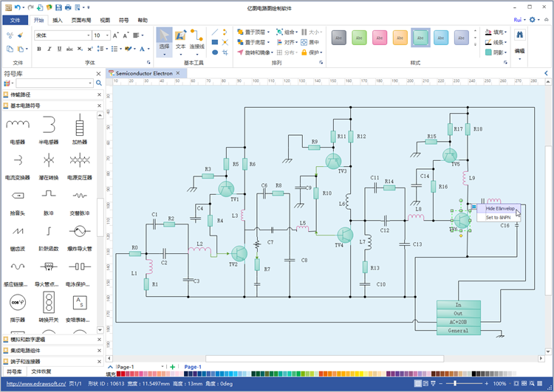Screen dimensions: 554x392
Task: Toggle bold formatting
Action: (x=39, y=49)
